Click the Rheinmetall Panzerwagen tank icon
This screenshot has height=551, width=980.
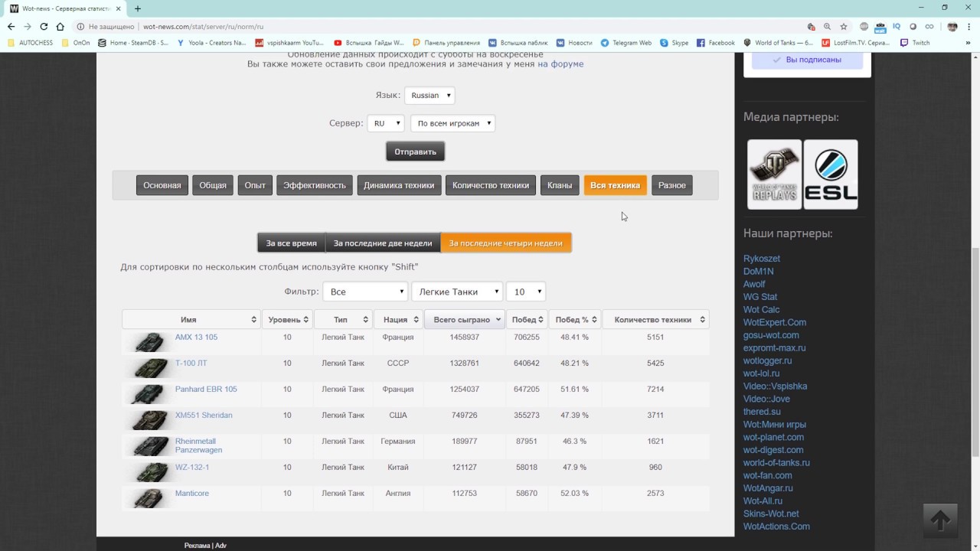click(149, 445)
